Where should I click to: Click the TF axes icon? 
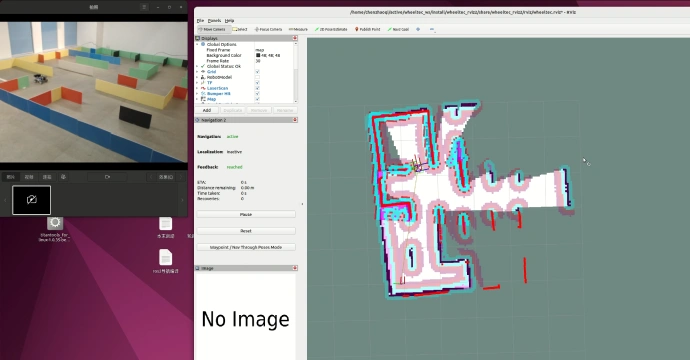pyautogui.click(x=203, y=83)
